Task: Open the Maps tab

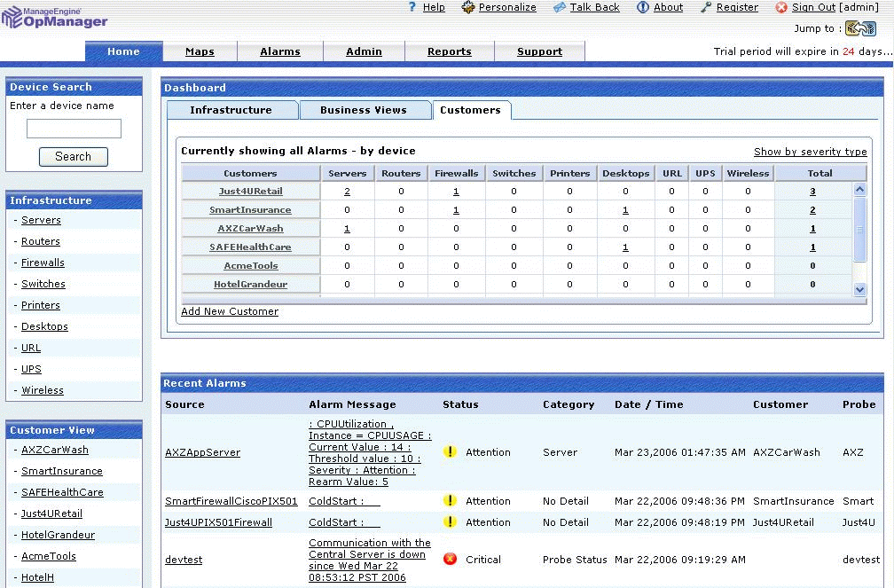Action: coord(200,51)
